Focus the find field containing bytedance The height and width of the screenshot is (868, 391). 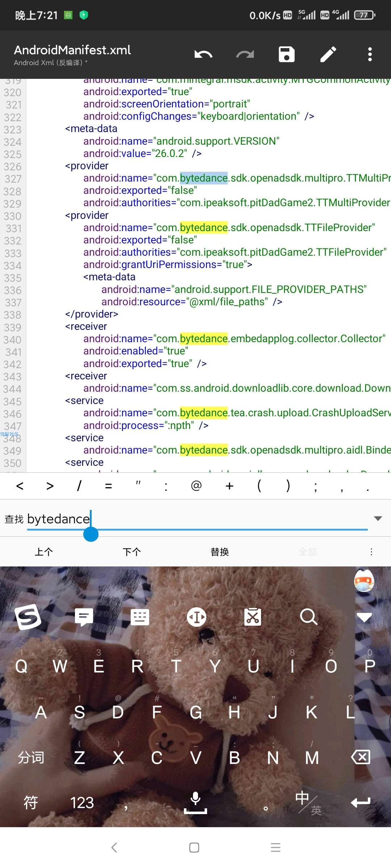197,519
